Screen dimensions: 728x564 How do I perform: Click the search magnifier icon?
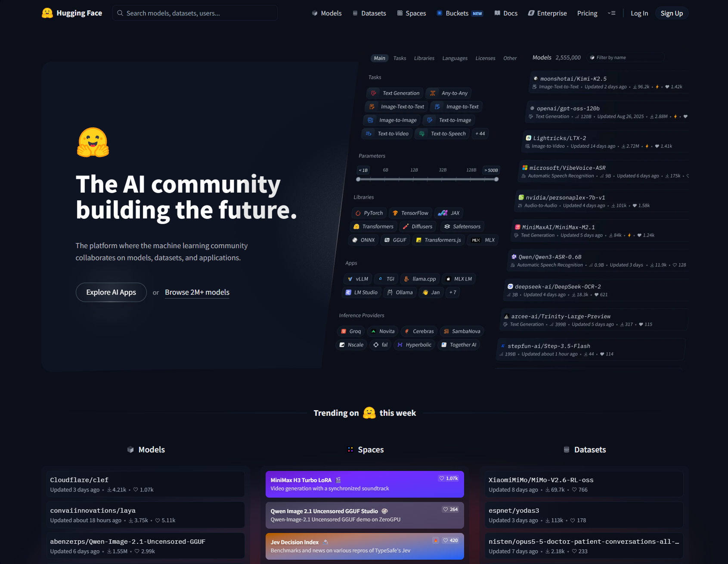click(x=120, y=13)
